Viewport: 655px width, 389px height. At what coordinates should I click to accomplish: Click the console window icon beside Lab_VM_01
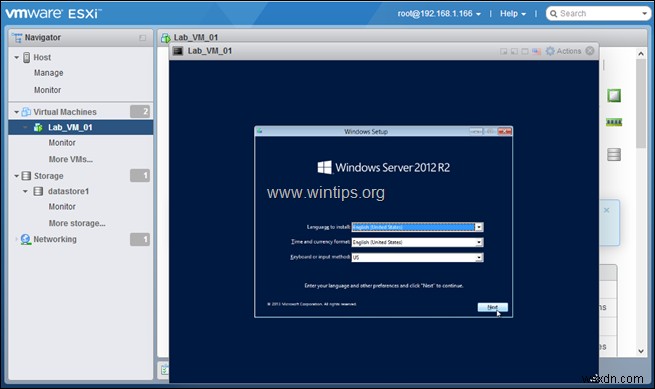tap(178, 51)
